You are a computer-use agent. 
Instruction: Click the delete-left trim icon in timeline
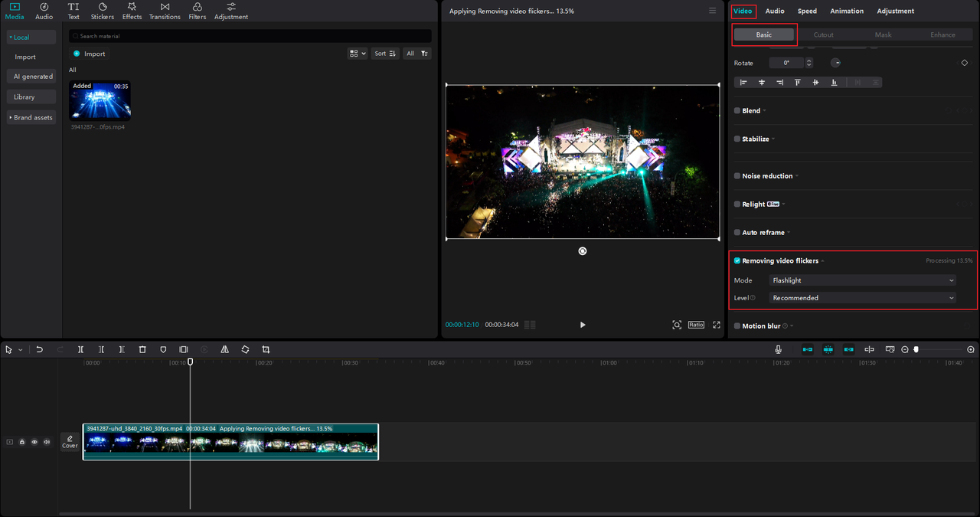pyautogui.click(x=101, y=349)
